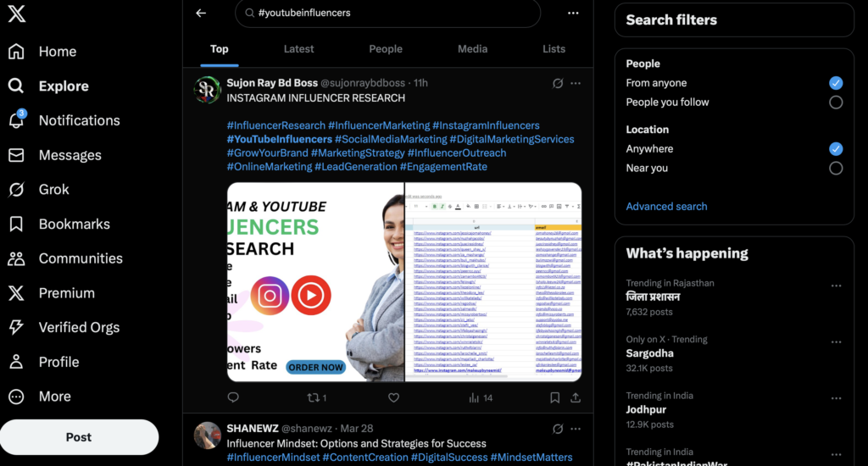Image resolution: width=868 pixels, height=466 pixels.
Task: Select the Top tab
Action: coord(220,49)
